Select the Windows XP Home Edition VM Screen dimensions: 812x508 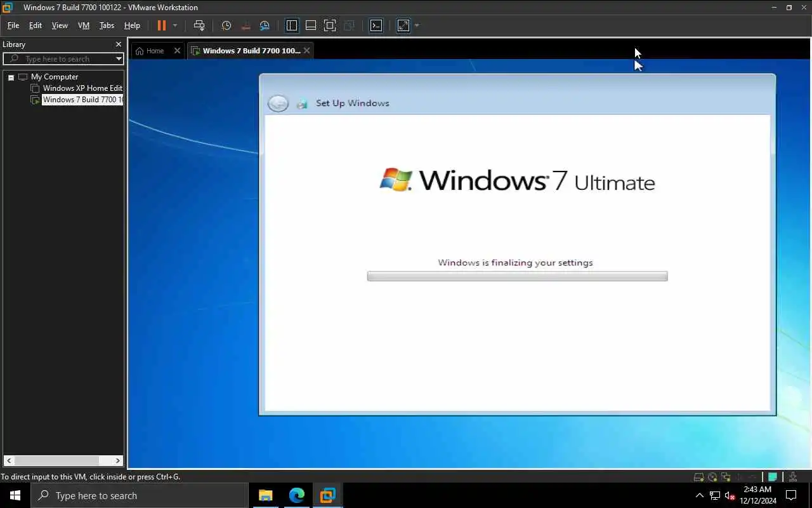[82, 88]
